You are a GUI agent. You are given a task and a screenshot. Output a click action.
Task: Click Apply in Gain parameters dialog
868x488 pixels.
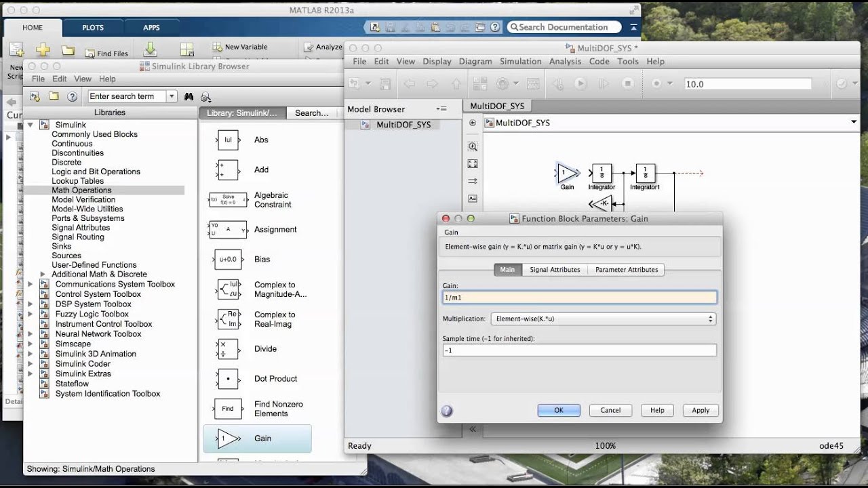point(701,410)
